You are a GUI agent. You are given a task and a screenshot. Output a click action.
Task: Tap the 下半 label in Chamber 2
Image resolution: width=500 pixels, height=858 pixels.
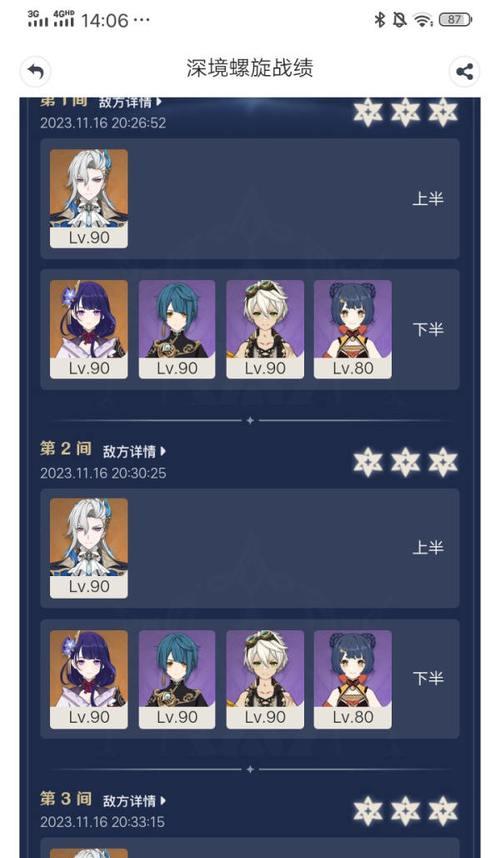(428, 679)
